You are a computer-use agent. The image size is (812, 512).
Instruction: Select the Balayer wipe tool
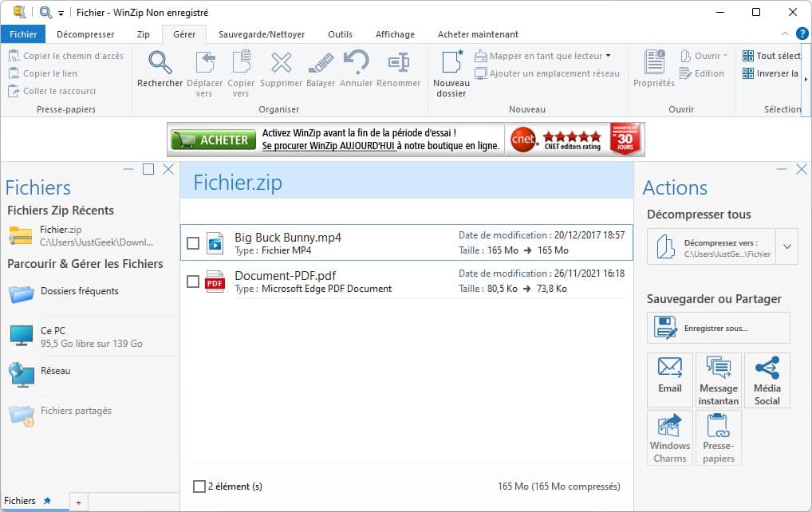(321, 69)
